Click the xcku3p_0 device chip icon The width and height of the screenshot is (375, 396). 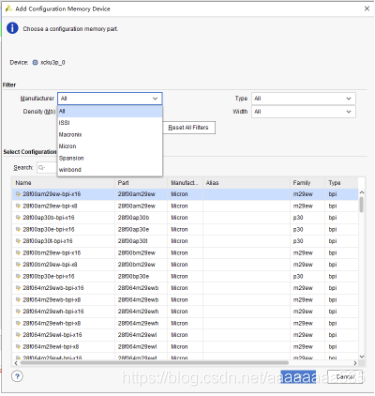pyautogui.click(x=35, y=62)
